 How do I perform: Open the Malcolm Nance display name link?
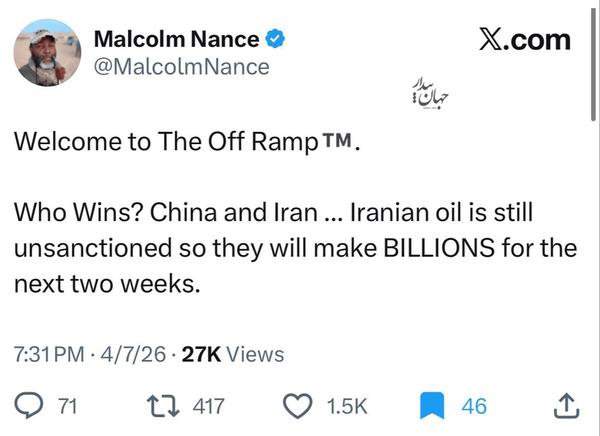coord(176,39)
